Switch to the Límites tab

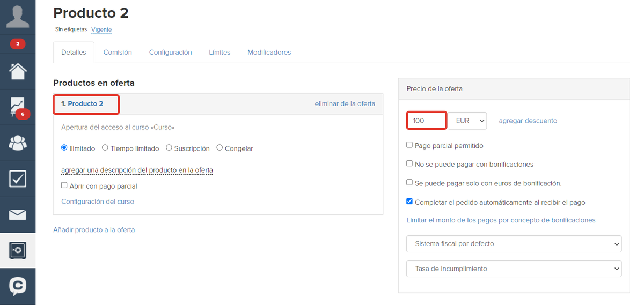coord(219,53)
